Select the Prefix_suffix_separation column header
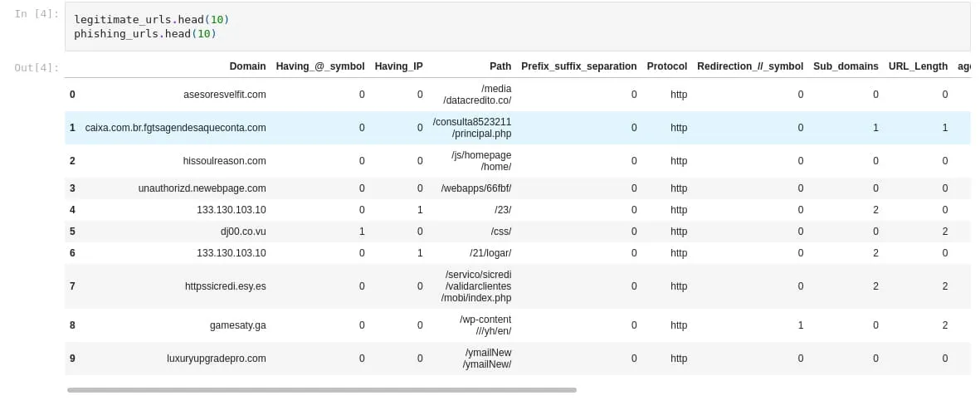This screenshot has height=410, width=980. (x=578, y=66)
